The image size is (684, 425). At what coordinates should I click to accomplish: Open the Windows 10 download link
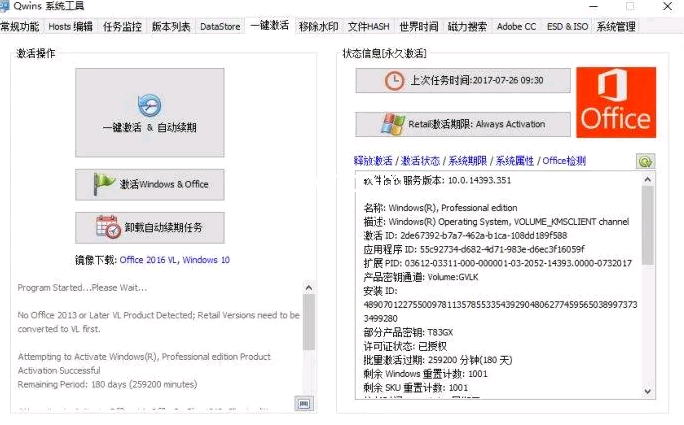(x=206, y=260)
